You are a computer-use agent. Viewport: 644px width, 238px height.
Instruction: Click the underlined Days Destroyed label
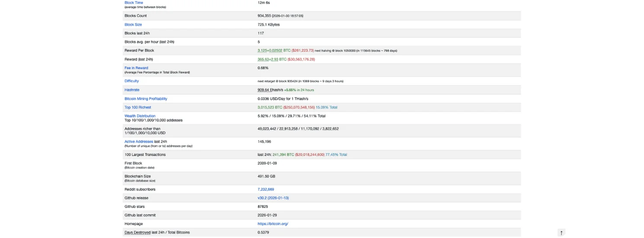click(138, 232)
